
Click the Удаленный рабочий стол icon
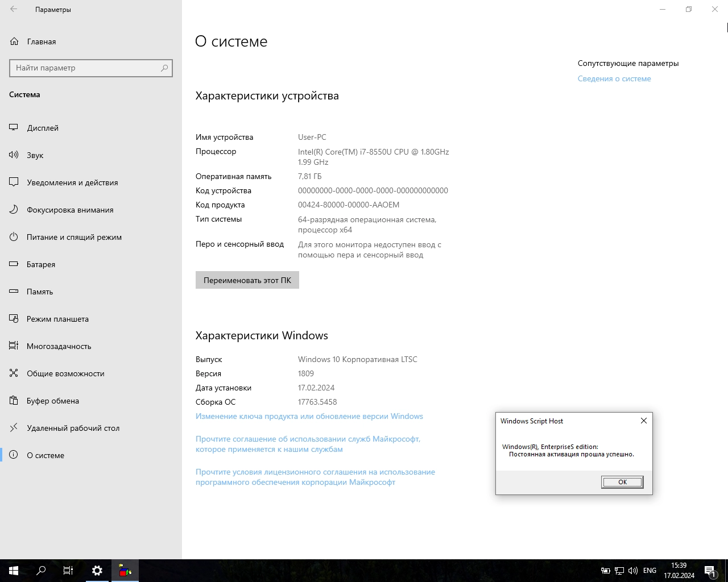14,428
